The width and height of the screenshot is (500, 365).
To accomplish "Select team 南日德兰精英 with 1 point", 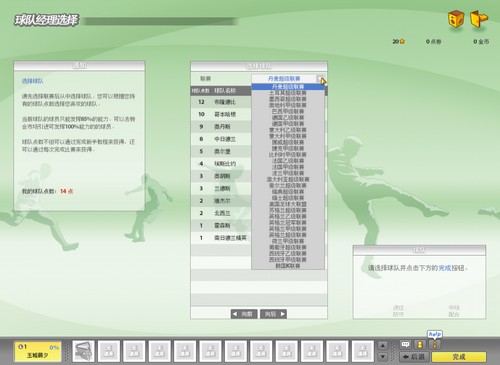I will (221, 238).
